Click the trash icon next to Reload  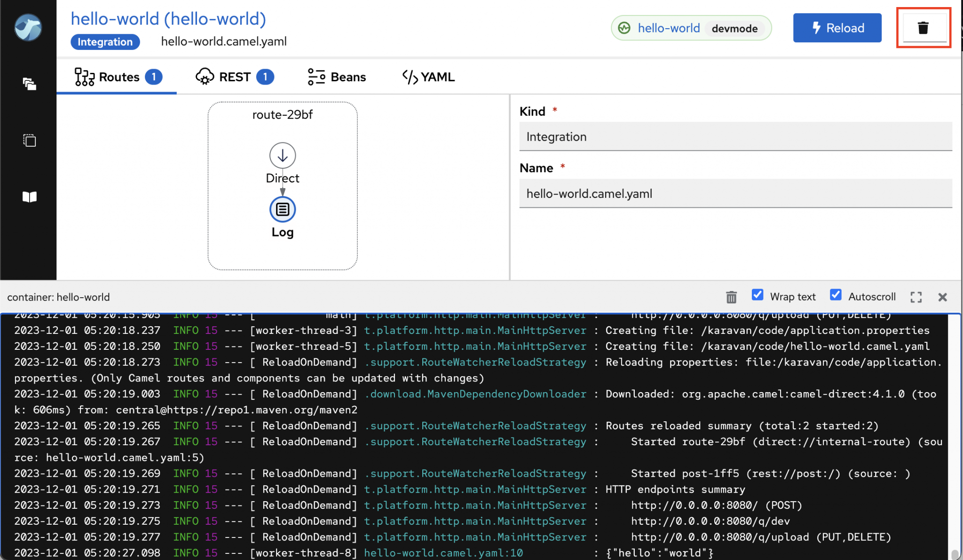tap(923, 28)
